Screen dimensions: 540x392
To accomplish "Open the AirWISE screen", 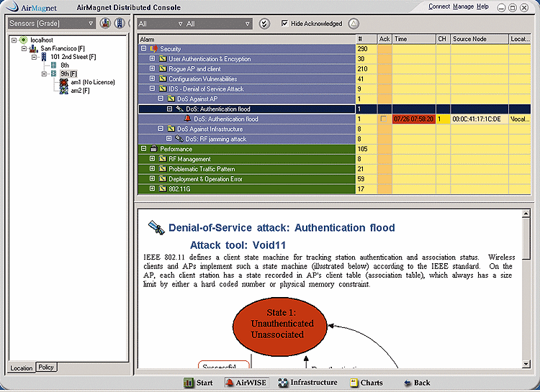I will (x=246, y=383).
